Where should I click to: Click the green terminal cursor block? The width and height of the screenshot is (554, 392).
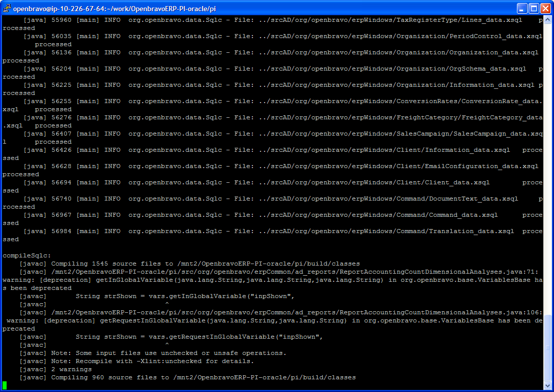pos(5,385)
